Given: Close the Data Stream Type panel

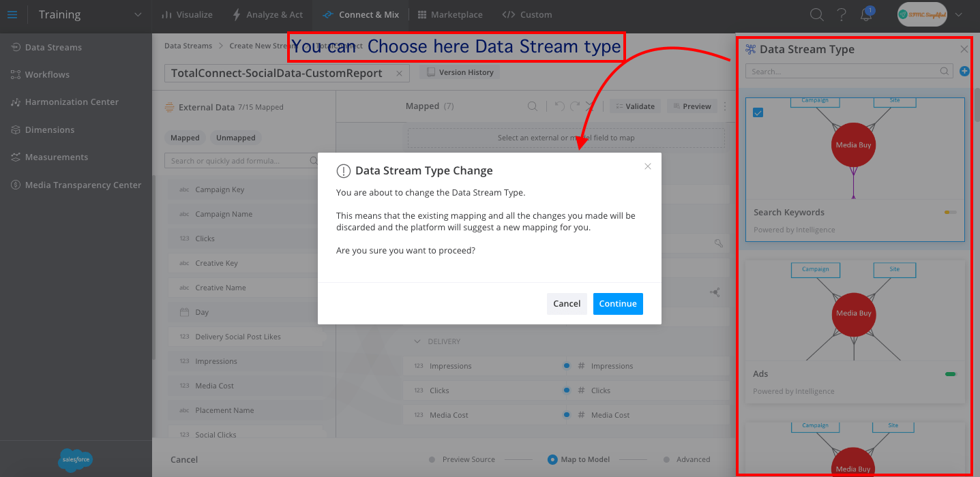Looking at the screenshot, I should [x=964, y=49].
